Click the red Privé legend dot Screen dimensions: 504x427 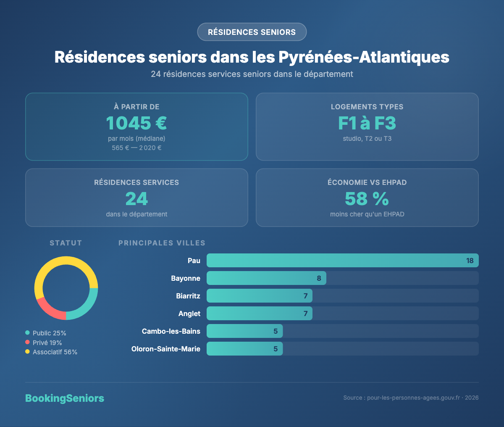click(x=28, y=343)
